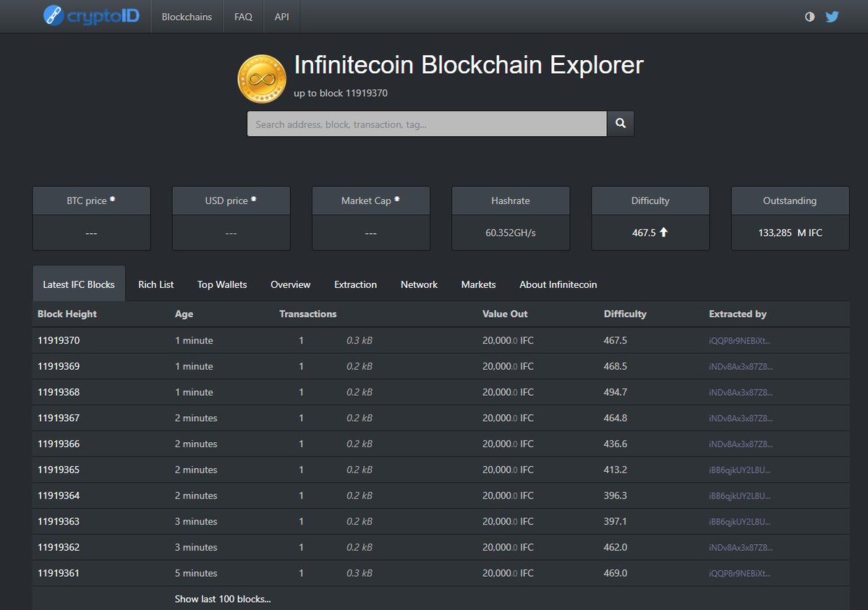Click the Block Height column header
Viewport: 868px width, 610px height.
pyautogui.click(x=67, y=314)
